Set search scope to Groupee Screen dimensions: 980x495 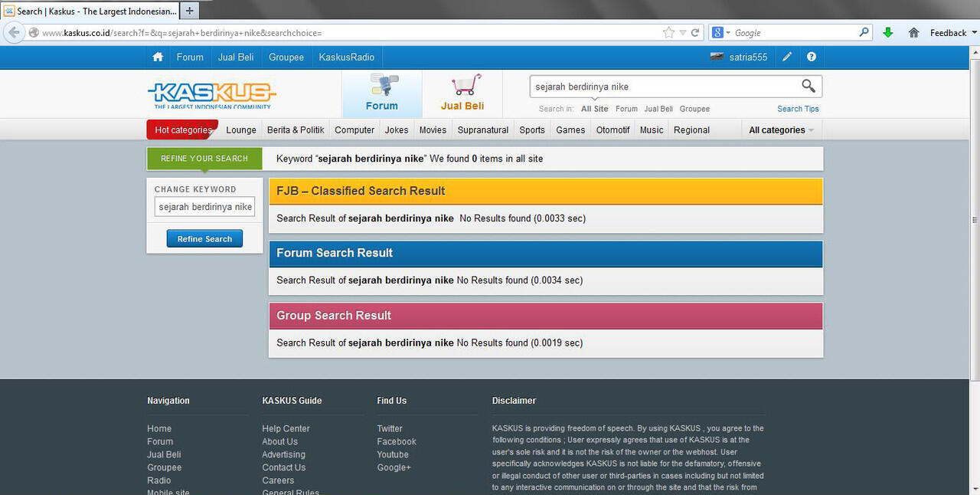(694, 109)
